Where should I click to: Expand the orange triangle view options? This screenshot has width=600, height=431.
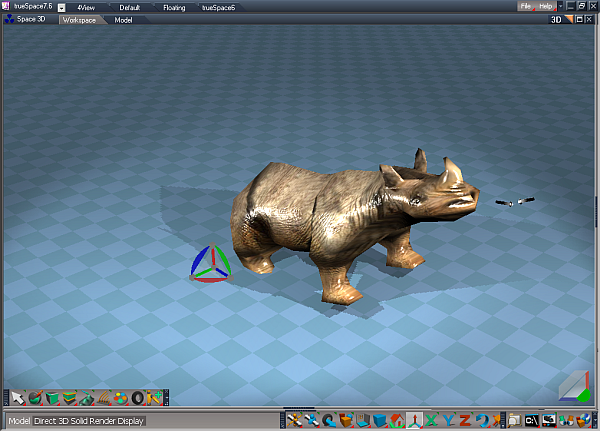569,19
